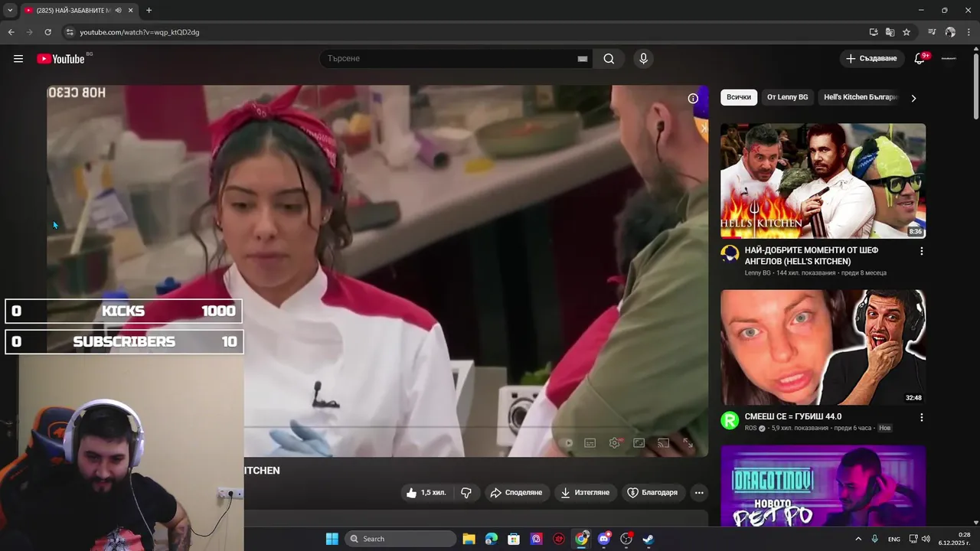
Task: Open the 32:48 СМЕШ СЕ thumbnail
Action: (823, 347)
